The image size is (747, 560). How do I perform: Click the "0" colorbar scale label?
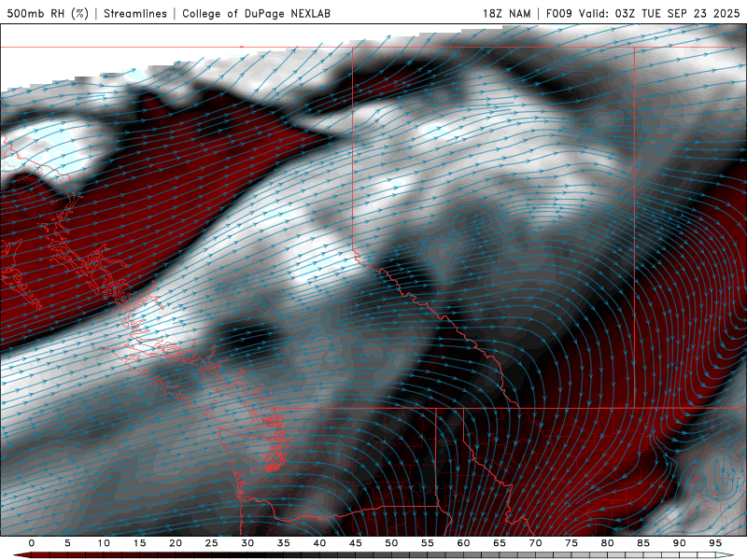[32, 543]
